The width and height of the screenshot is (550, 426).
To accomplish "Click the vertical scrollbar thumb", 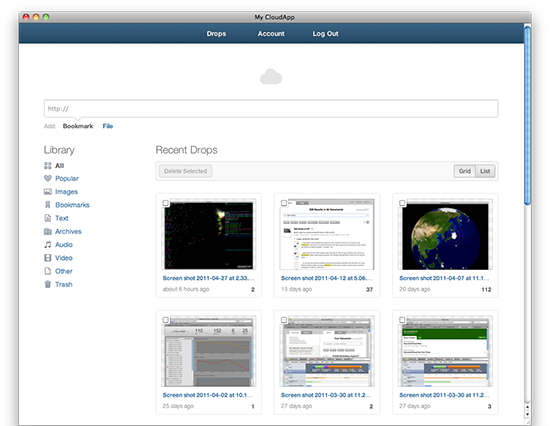I will [x=527, y=115].
